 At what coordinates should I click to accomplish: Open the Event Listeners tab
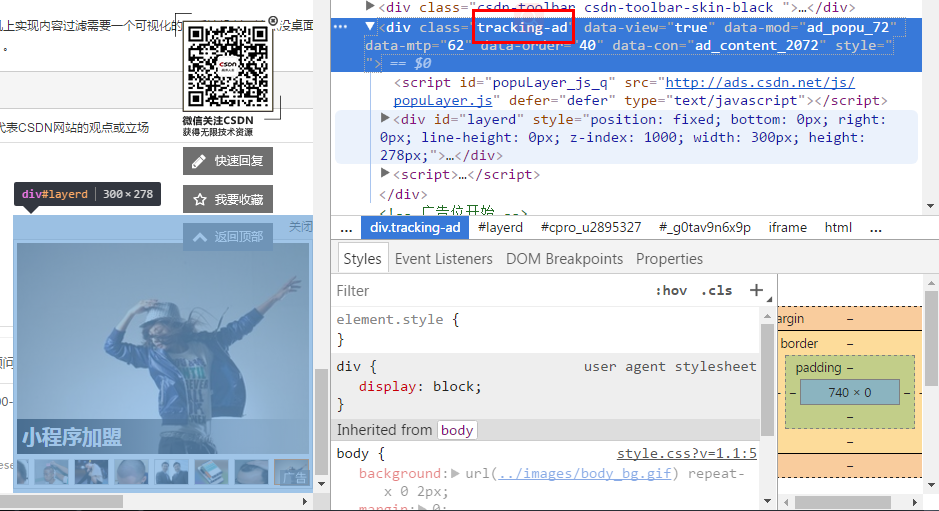click(443, 259)
